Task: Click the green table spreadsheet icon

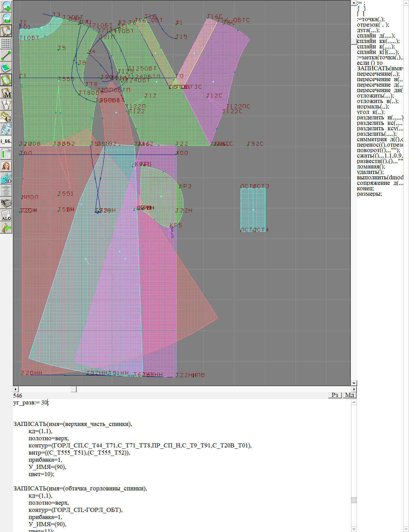Action: coord(6,154)
